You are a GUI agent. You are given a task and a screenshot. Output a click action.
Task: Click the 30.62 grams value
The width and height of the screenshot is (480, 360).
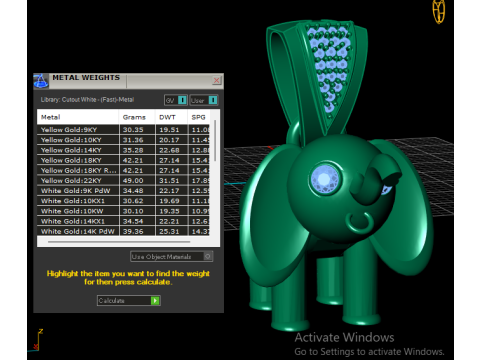click(133, 201)
